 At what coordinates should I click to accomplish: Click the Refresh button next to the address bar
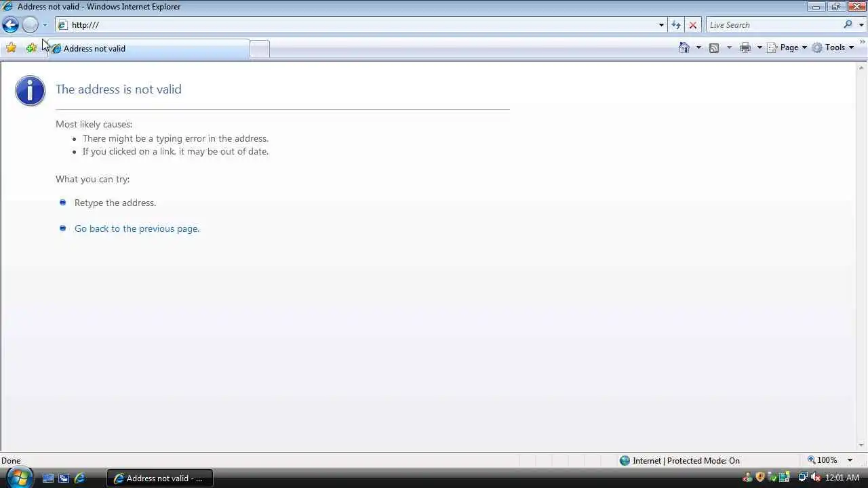click(x=676, y=25)
